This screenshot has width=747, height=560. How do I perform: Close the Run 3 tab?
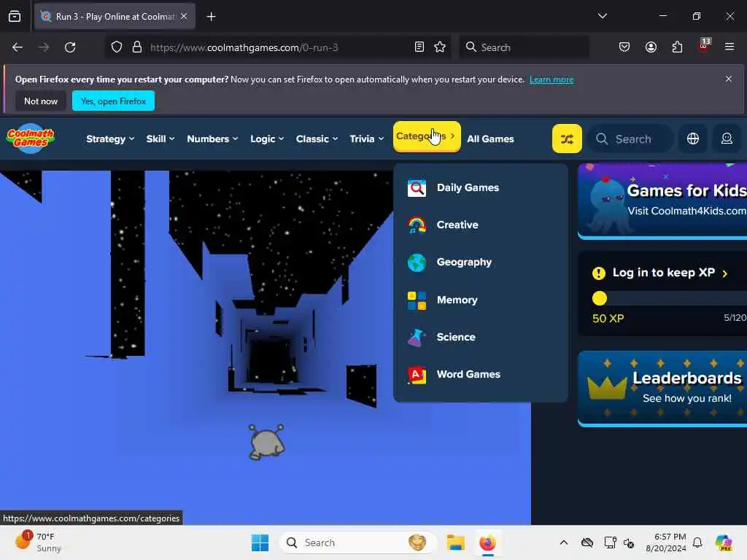pos(184,16)
